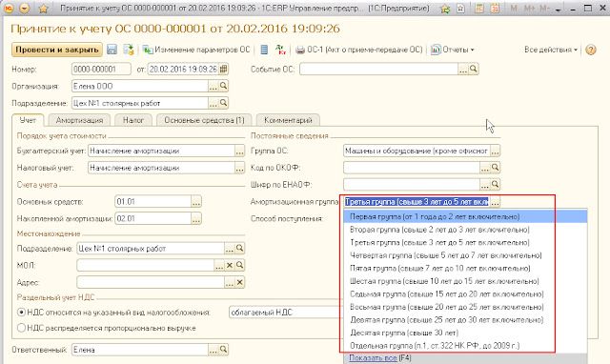Click ellipsis of Основных средств account 01.01
The image size is (610, 364).
click(x=196, y=202)
